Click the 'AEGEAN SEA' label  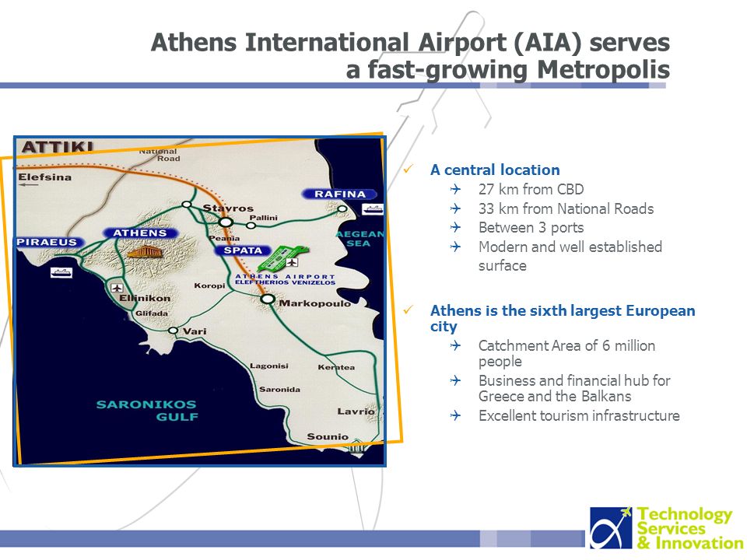coord(359,239)
